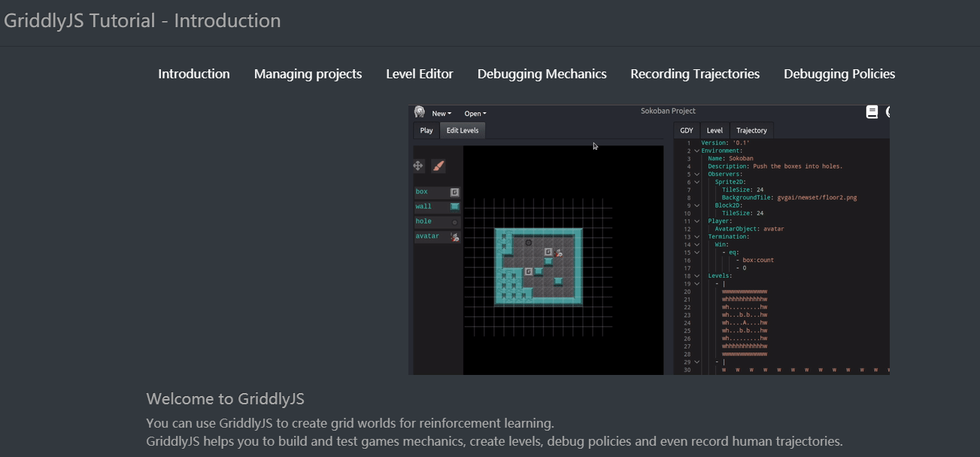The width and height of the screenshot is (980, 457).
Task: Open the documentation book icon
Action: pyautogui.click(x=872, y=111)
